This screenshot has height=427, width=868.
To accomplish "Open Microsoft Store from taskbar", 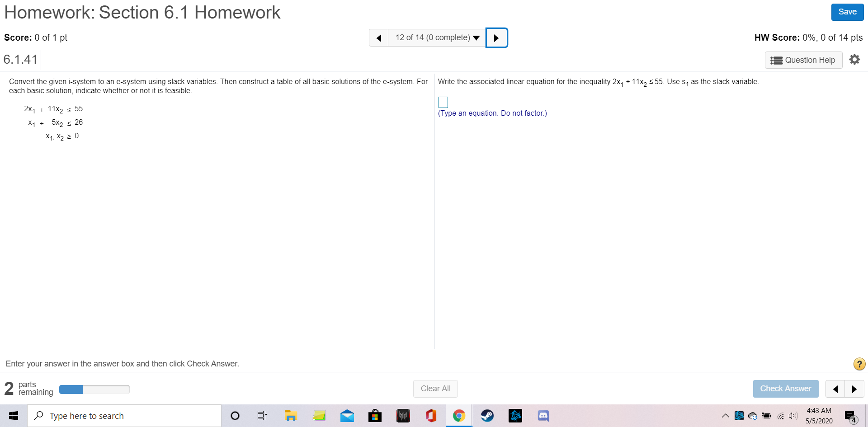I will [x=375, y=416].
